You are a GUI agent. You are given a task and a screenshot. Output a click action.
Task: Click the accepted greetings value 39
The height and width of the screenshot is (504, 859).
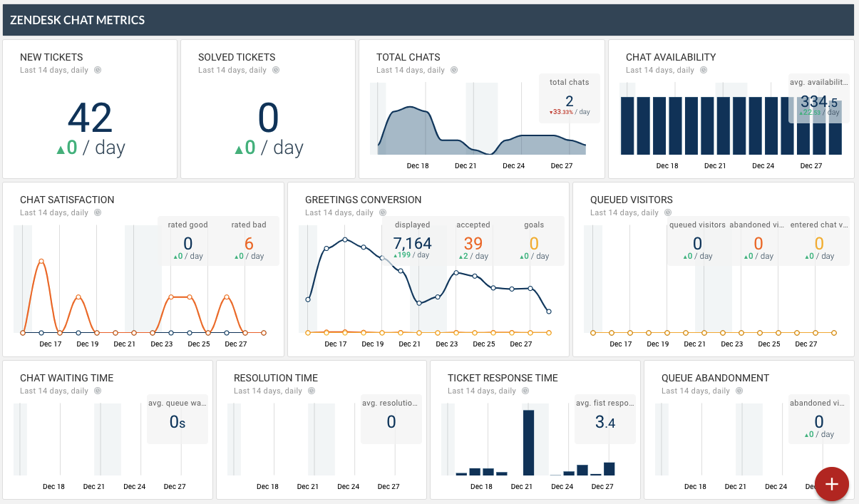pos(473,244)
